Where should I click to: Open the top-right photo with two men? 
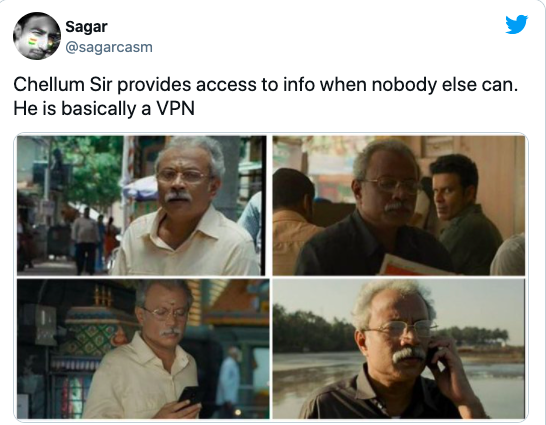399,205
